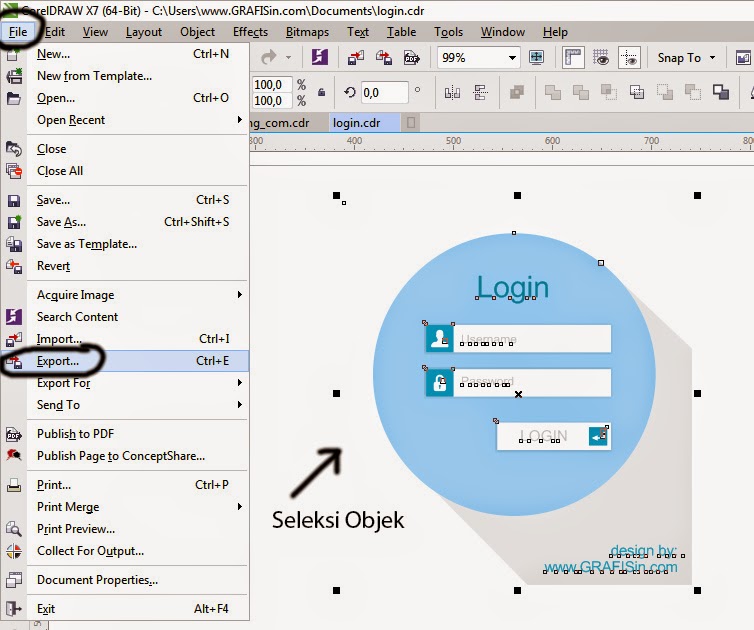Open the Tools menu
The width and height of the screenshot is (754, 630).
pyautogui.click(x=448, y=32)
